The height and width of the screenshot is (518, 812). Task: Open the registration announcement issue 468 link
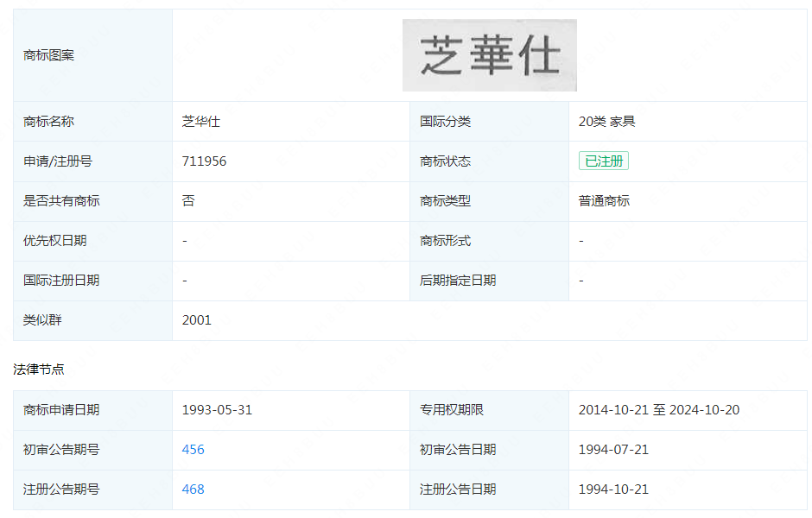click(193, 489)
